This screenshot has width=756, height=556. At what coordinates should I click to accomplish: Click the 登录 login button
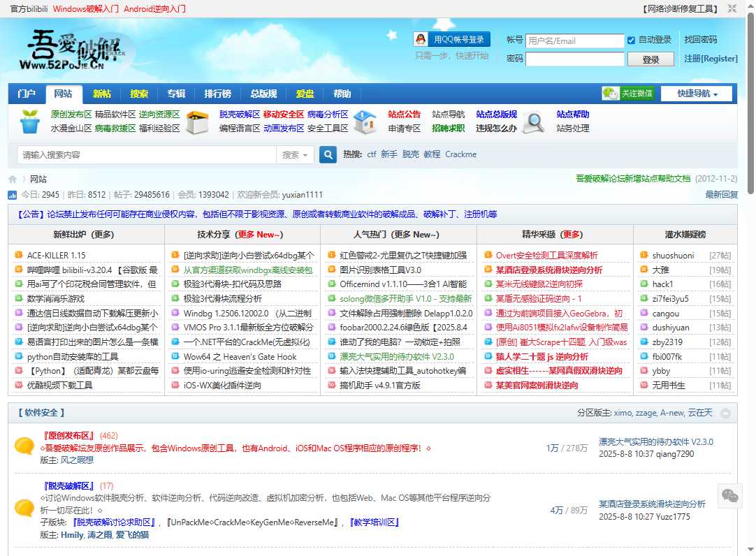coord(650,59)
